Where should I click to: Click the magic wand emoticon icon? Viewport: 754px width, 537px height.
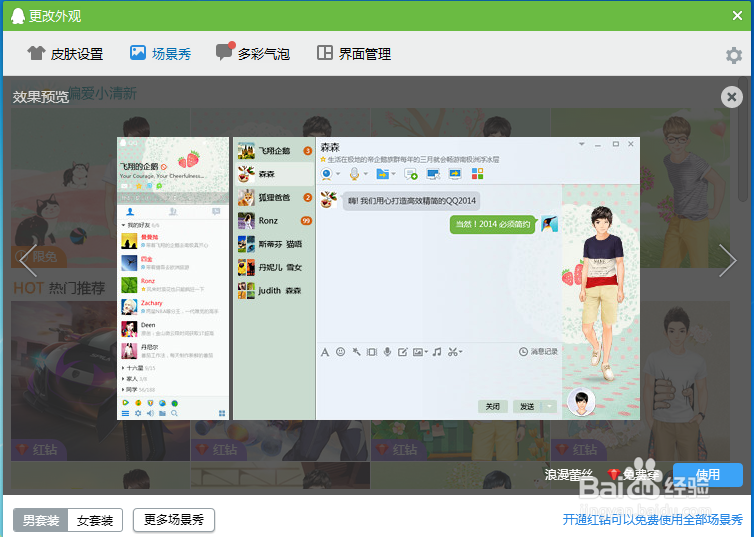coord(356,352)
